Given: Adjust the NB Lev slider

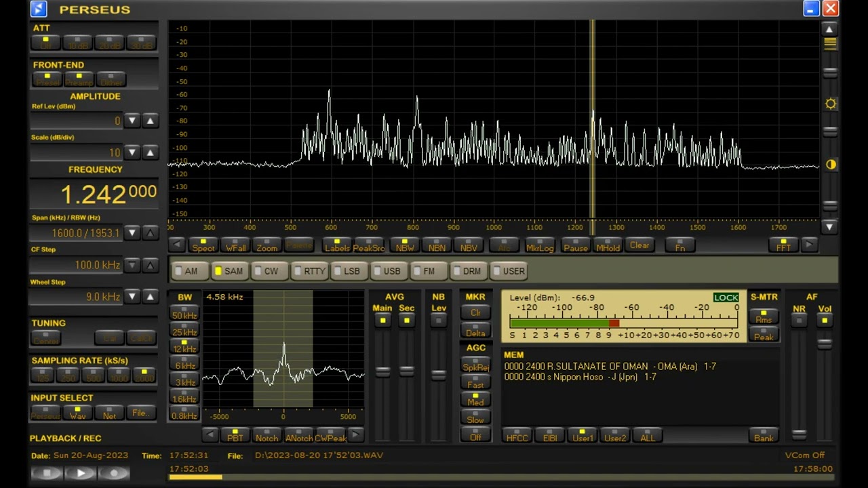Looking at the screenshot, I should coord(439,374).
